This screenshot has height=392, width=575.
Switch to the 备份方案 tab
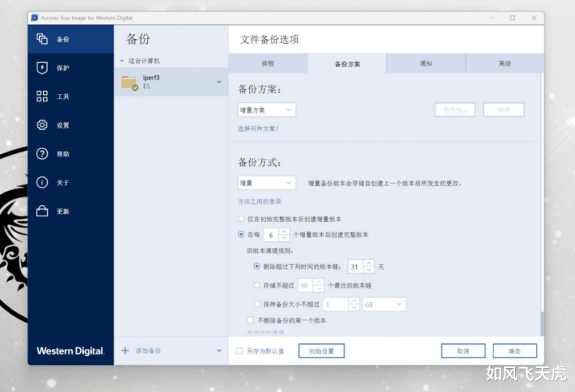347,64
